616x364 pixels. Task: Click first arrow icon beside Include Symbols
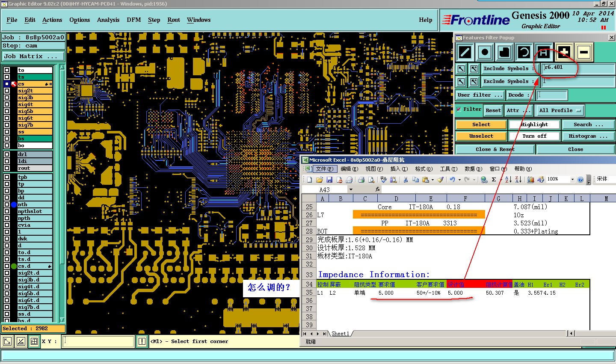[461, 68]
